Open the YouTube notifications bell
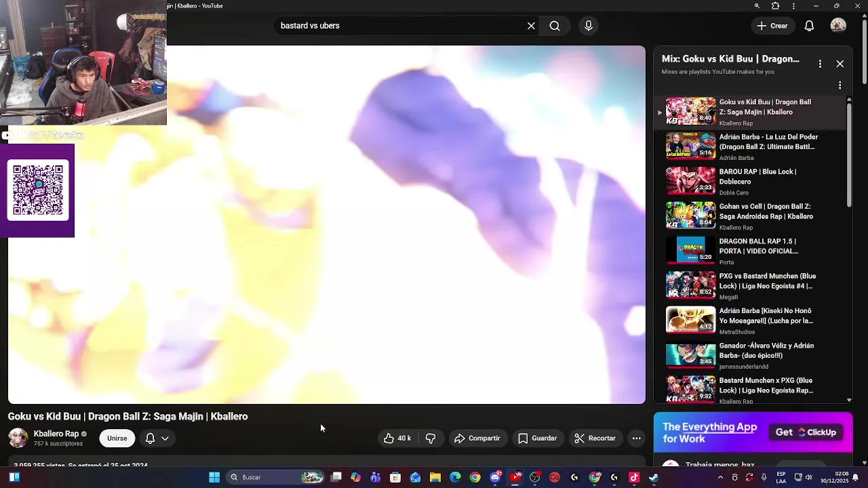Viewport: 868px width, 488px height. 809,26
